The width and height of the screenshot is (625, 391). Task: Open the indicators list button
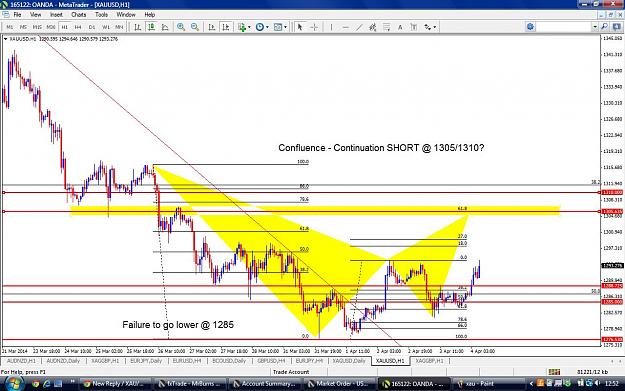point(242,27)
